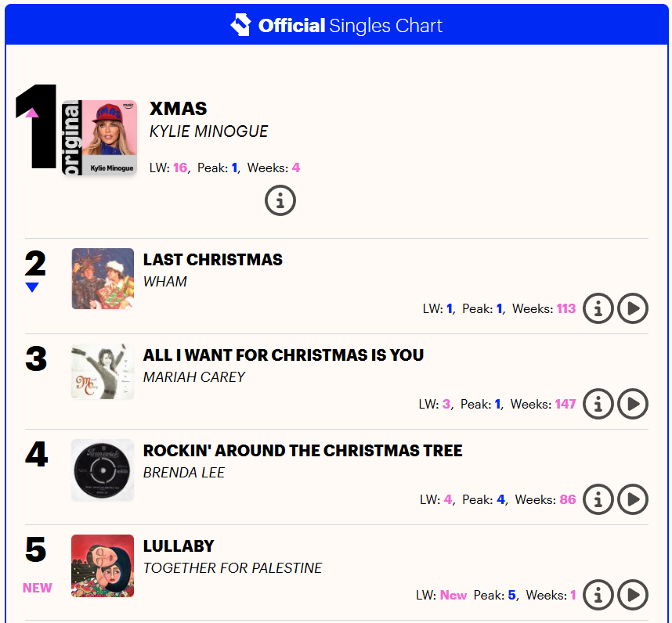The image size is (672, 623).
Task: Play Lullaby by Together For Palestine
Action: tap(633, 595)
